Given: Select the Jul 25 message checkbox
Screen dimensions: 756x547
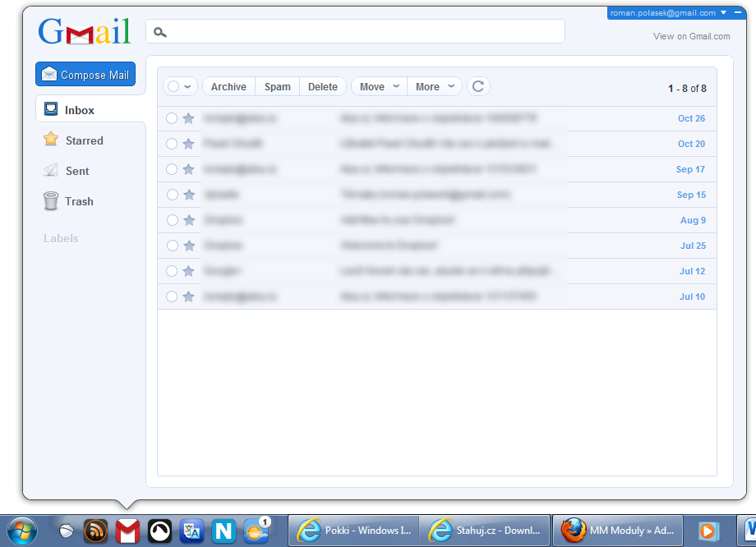Looking at the screenshot, I should pos(172,246).
